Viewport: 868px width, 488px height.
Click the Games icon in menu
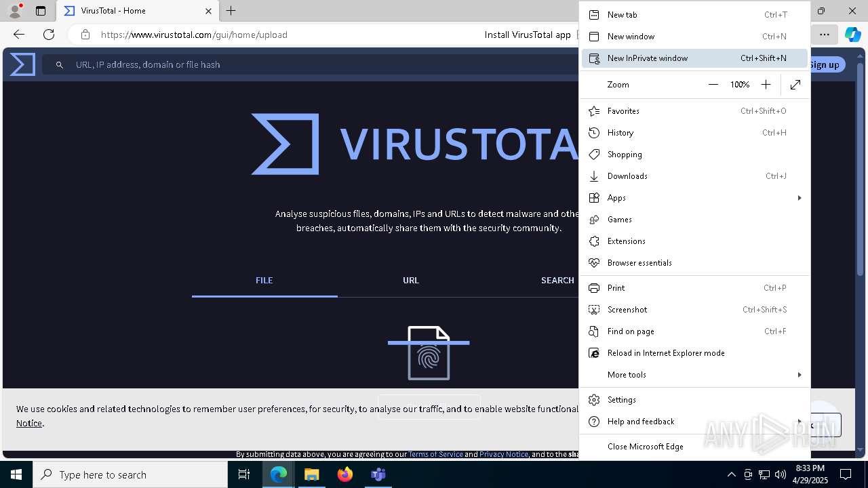(x=594, y=220)
